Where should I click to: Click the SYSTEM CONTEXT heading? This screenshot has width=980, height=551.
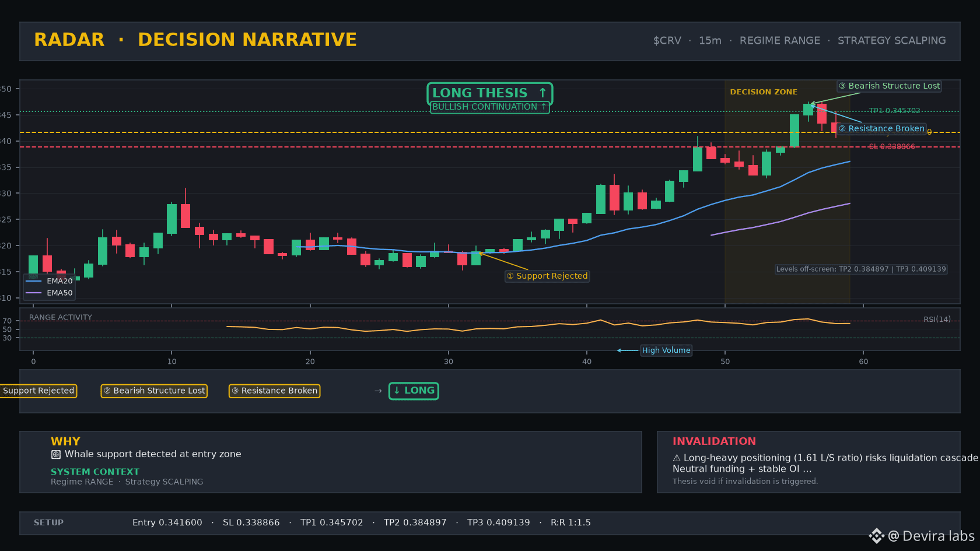click(95, 472)
